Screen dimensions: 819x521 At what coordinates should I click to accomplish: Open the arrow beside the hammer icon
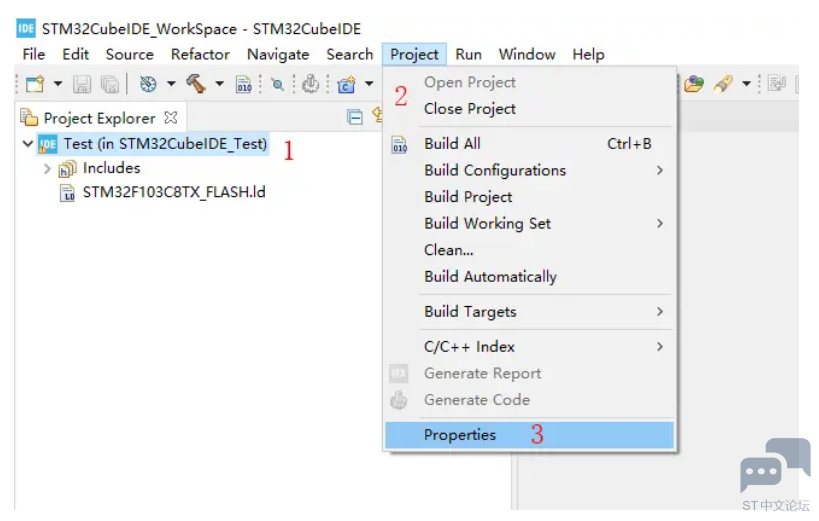(x=219, y=84)
